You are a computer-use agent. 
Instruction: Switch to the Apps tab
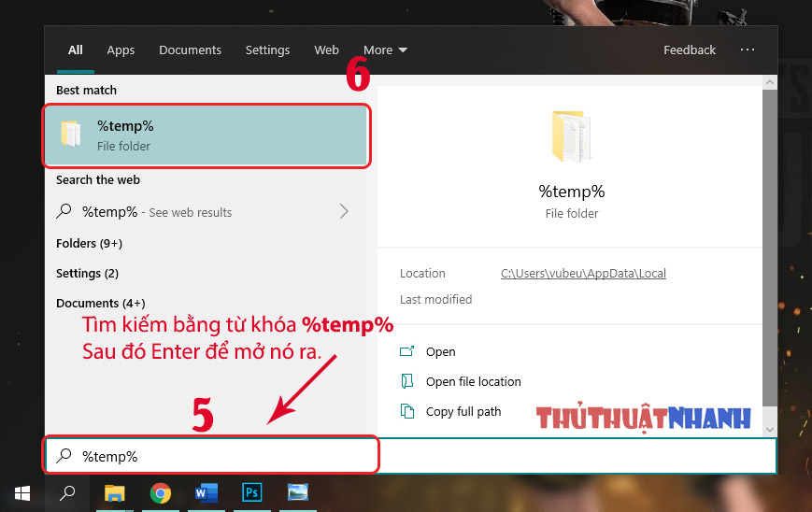tap(121, 50)
